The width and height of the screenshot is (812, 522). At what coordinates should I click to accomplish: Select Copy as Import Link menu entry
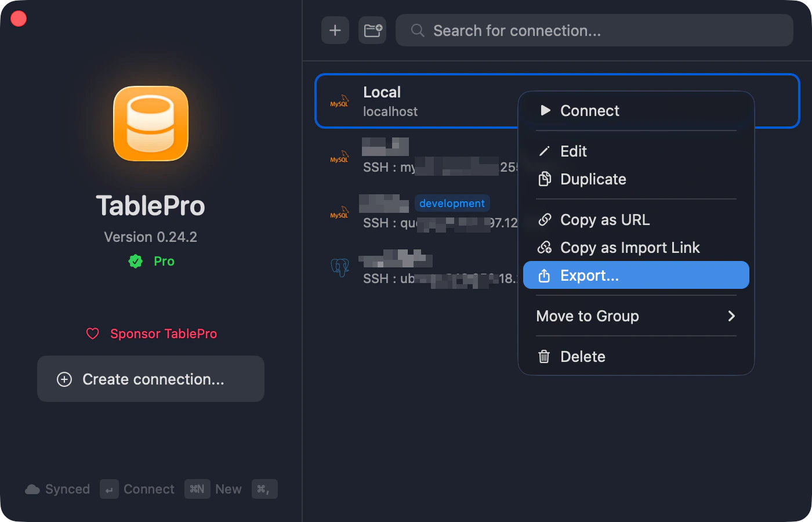630,247
